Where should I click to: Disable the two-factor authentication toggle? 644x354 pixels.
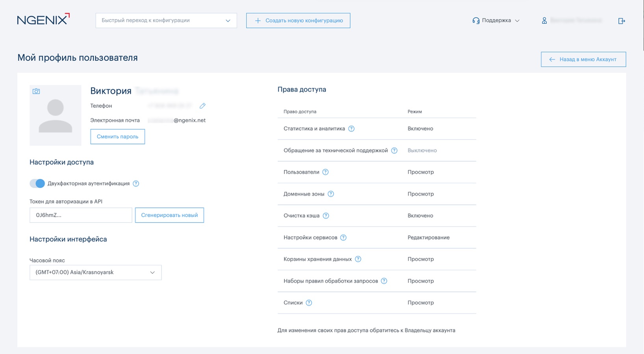pos(37,184)
